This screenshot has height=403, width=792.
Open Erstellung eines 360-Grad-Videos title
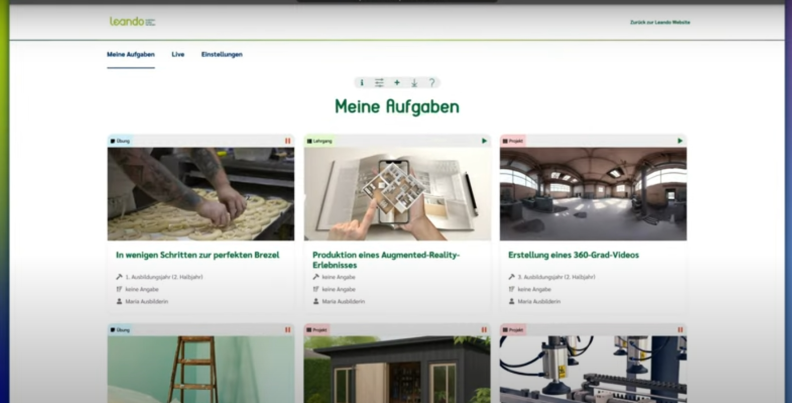click(573, 255)
